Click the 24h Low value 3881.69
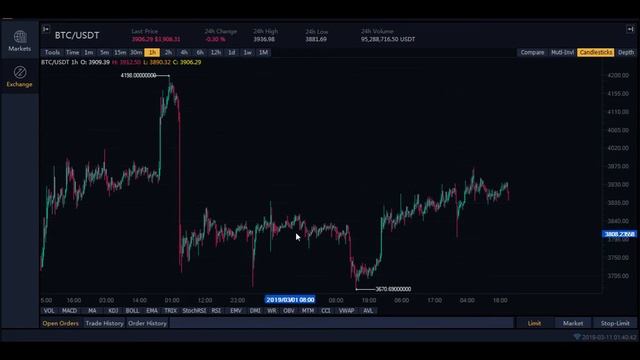 click(x=316, y=40)
